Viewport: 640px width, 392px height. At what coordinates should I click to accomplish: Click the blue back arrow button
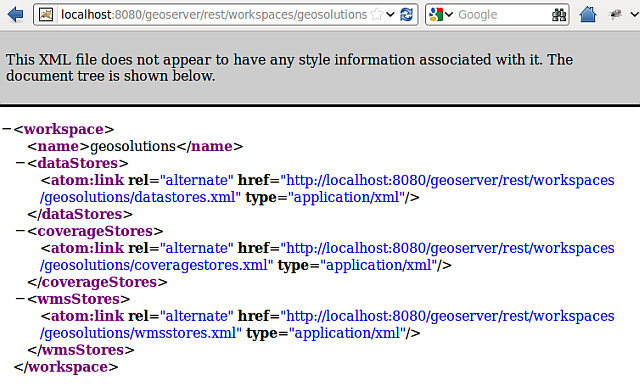click(15, 15)
